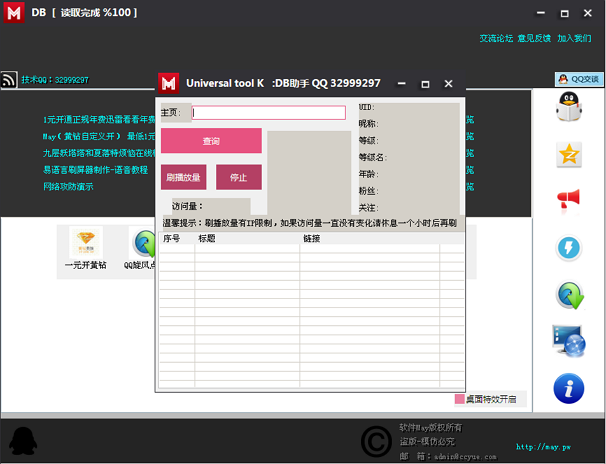
Task: Open the 一元开黄钻 diamond shortcut
Action: 86,248
